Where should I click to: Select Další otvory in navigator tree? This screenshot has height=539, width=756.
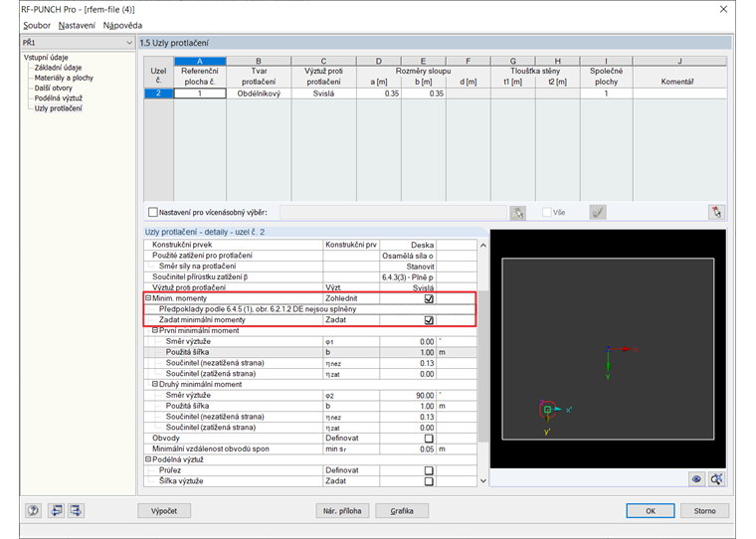53,88
